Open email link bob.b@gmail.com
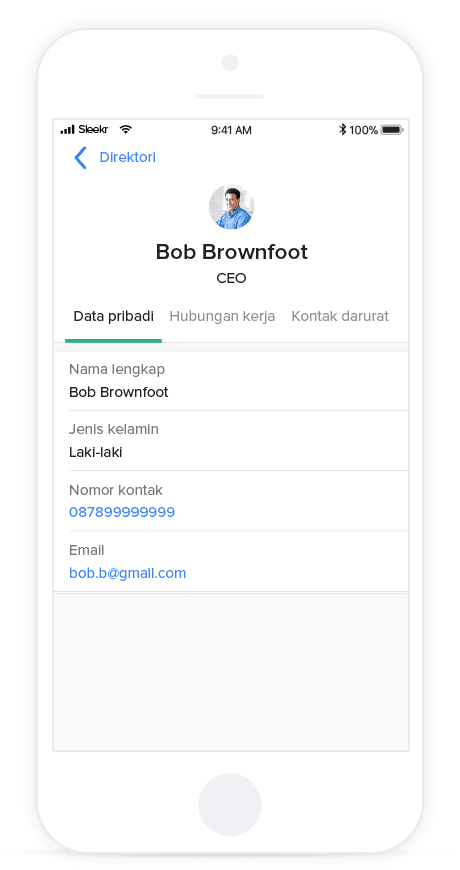 click(128, 573)
